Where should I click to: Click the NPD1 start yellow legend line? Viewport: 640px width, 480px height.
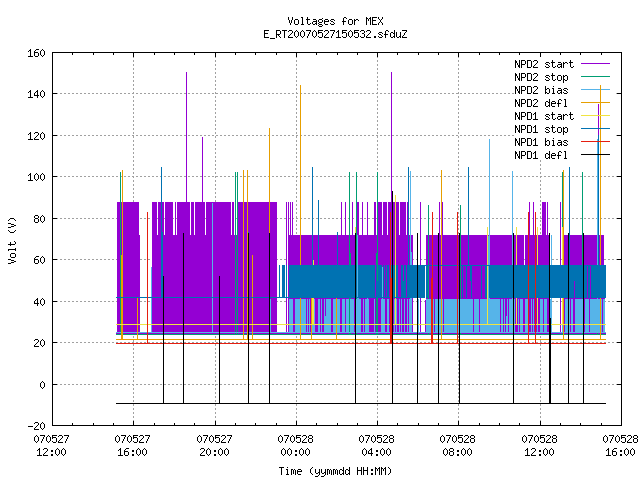[595, 116]
